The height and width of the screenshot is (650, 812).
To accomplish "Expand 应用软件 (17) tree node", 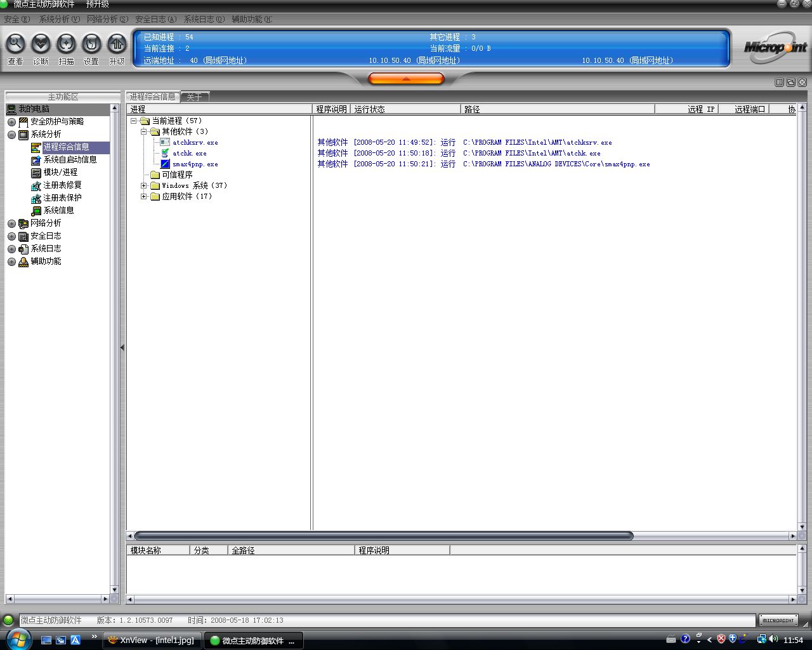I will point(144,196).
